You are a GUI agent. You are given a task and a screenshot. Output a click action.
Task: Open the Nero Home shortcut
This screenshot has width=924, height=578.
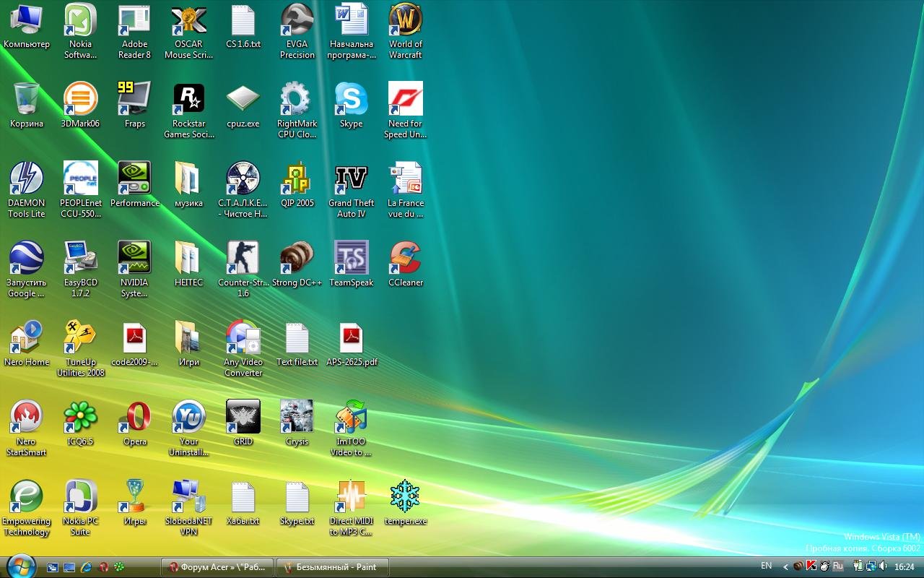tap(27, 337)
